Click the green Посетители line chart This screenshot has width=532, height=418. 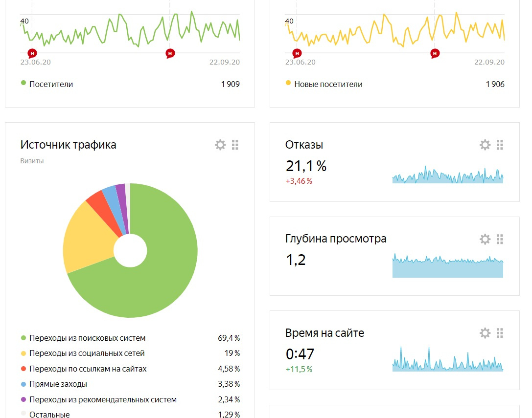pos(130,29)
